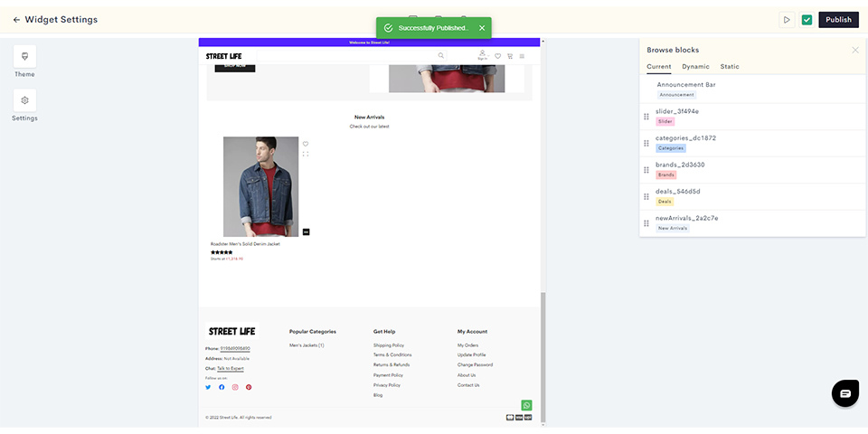Click drag handle of categories_dc1872
868x434 pixels.
646,144
